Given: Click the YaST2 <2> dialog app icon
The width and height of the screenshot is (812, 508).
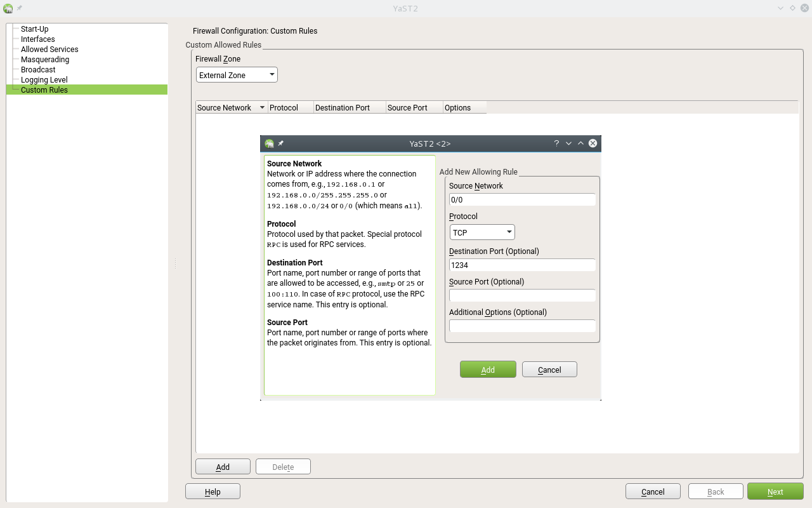Looking at the screenshot, I should 270,144.
